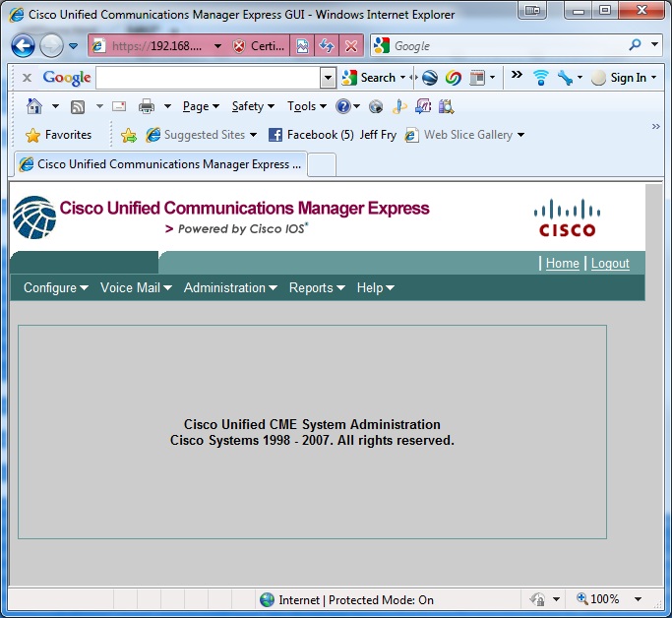Open the Suggested Sites dropdown
Image resolution: width=672 pixels, height=618 pixels.
click(202, 135)
